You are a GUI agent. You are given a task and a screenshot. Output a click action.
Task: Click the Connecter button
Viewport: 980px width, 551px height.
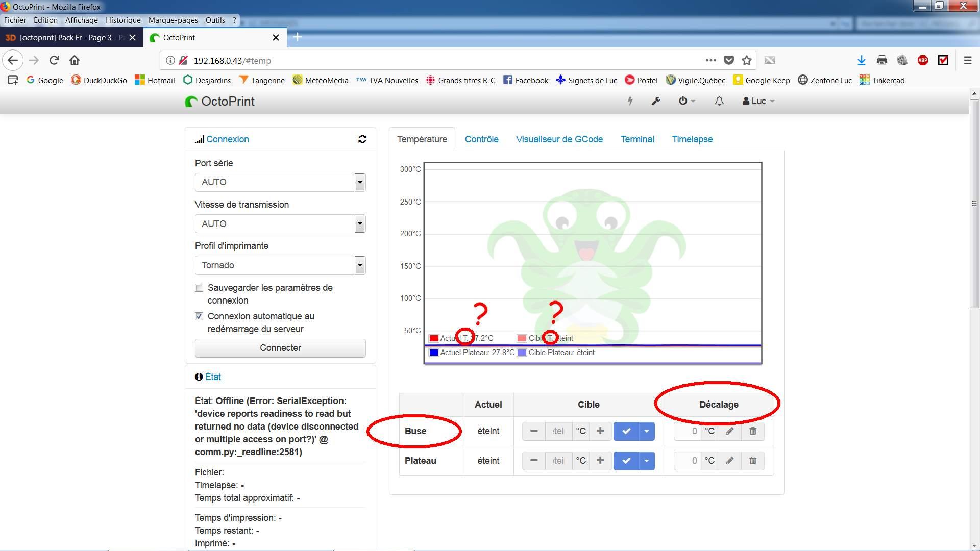click(280, 348)
